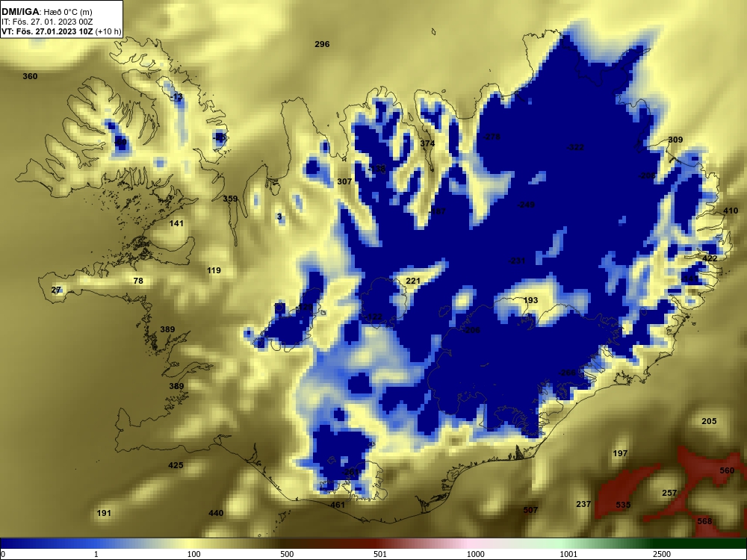747x560 pixels.
Task: Click the legend label 2500
Action: coord(662,554)
